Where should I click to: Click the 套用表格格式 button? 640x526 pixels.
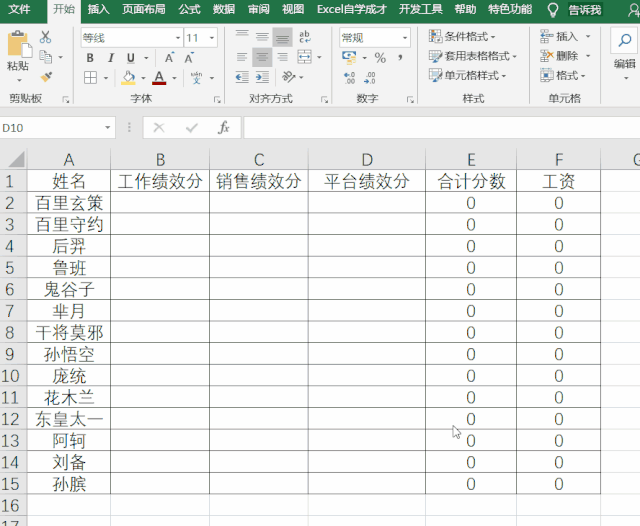point(470,56)
